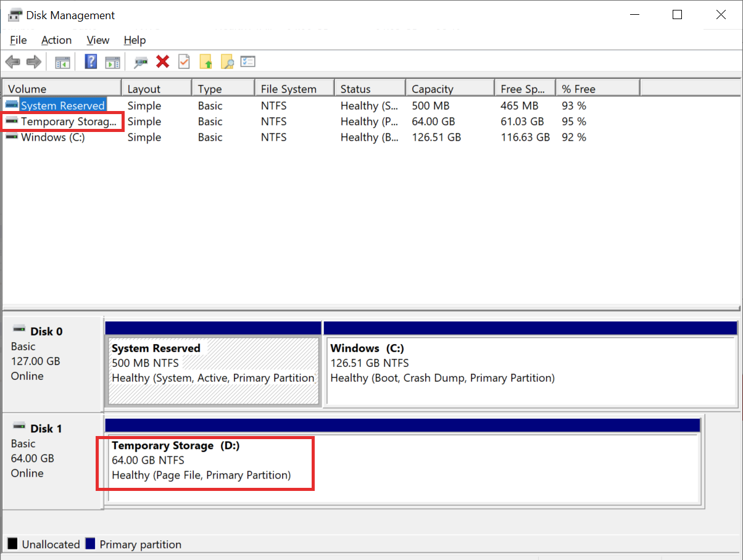Select the Windows (C:) partition block

pyautogui.click(x=532, y=370)
